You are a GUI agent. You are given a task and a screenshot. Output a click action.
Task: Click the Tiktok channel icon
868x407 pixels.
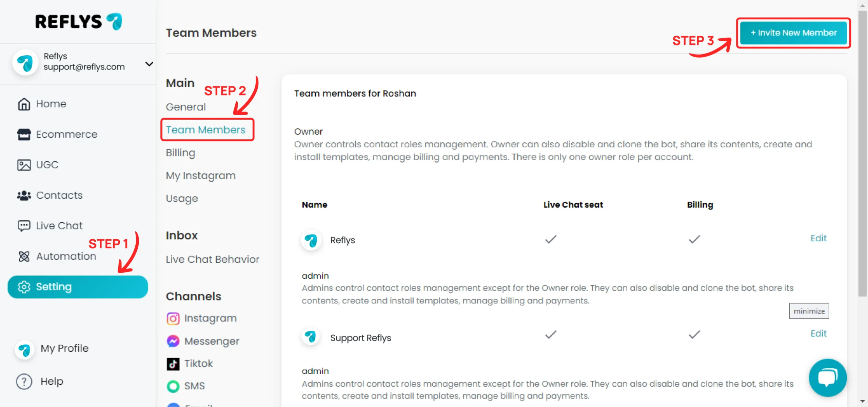pos(173,364)
